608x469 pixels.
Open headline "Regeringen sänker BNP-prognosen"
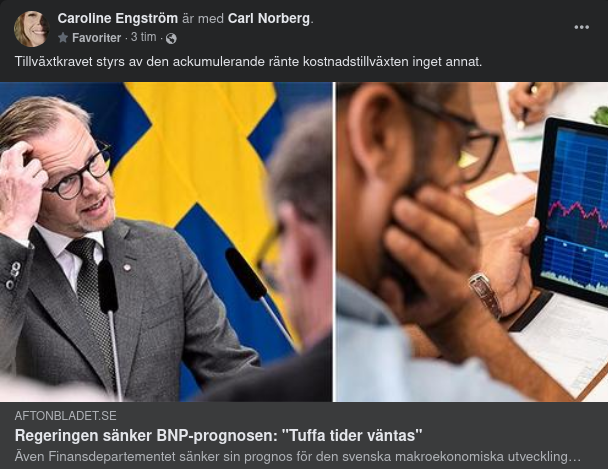218,436
